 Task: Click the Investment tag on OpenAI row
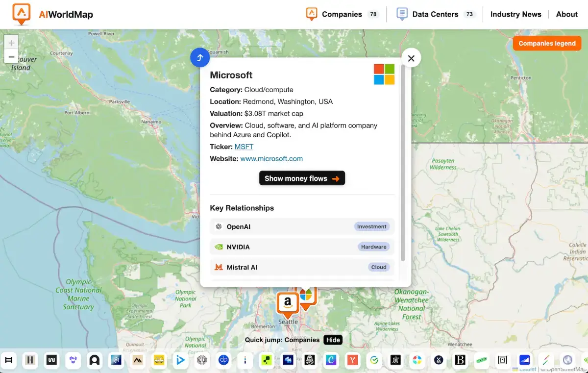point(372,226)
